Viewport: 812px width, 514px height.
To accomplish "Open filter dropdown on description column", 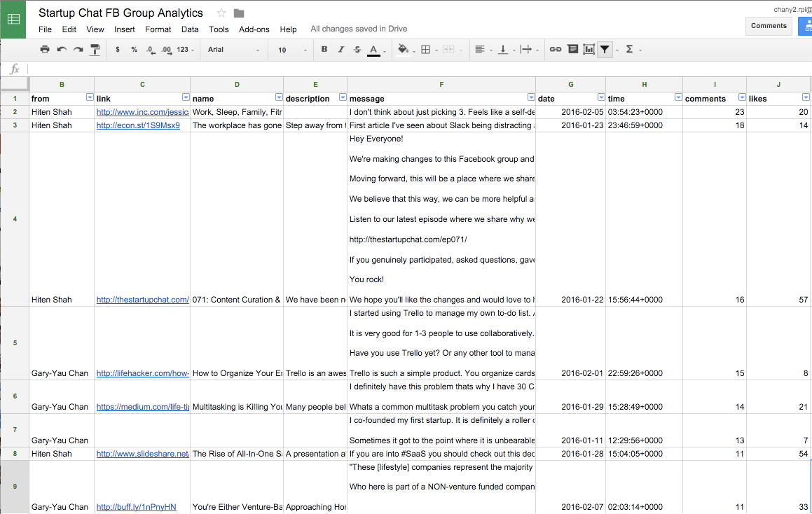I will 343,97.
